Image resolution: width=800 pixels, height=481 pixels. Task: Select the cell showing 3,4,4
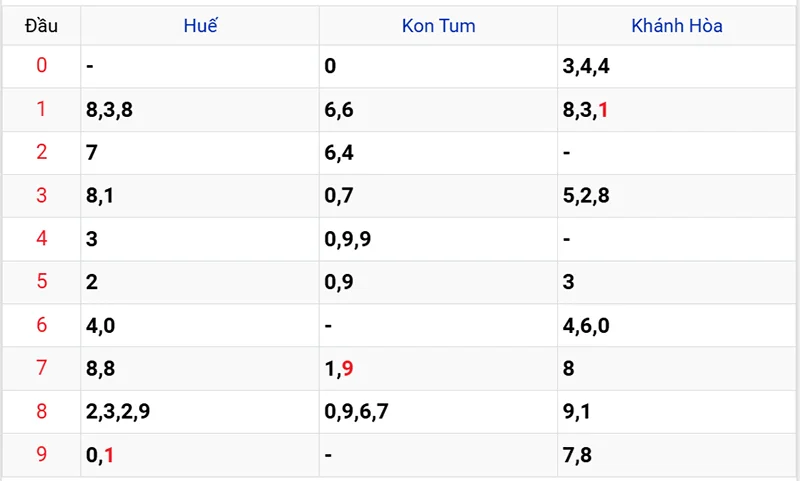coord(587,67)
